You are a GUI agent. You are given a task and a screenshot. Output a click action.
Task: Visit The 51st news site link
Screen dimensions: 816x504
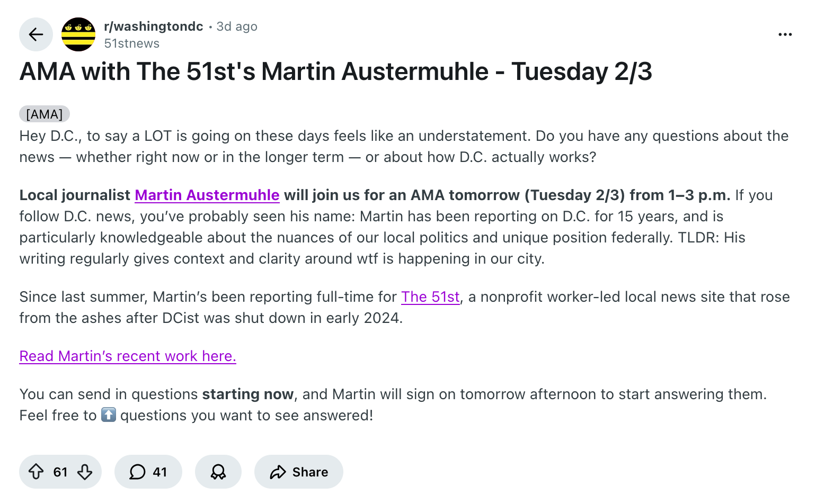click(x=430, y=297)
